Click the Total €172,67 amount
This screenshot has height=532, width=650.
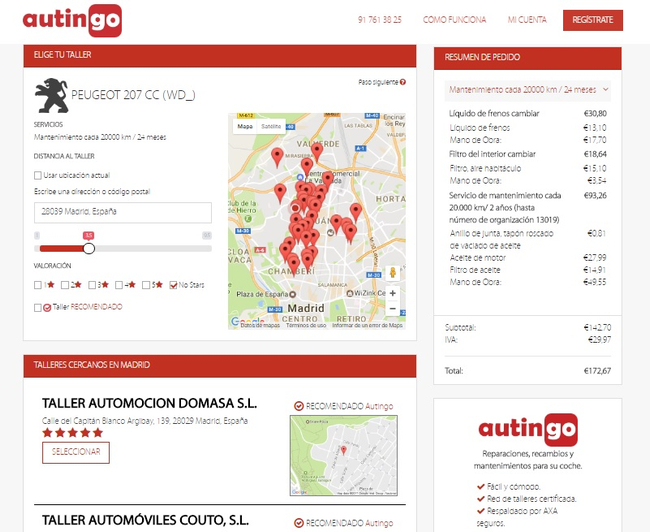coord(597,371)
